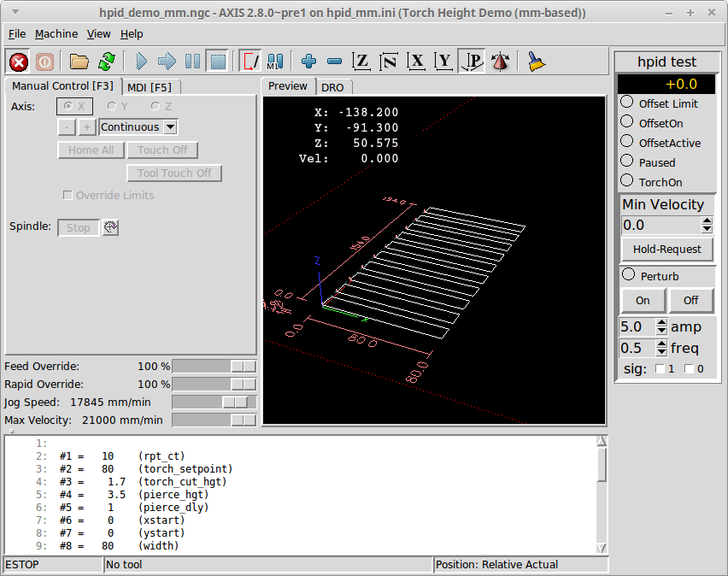728x576 pixels.
Task: Zoom out the preview
Action: click(x=334, y=62)
